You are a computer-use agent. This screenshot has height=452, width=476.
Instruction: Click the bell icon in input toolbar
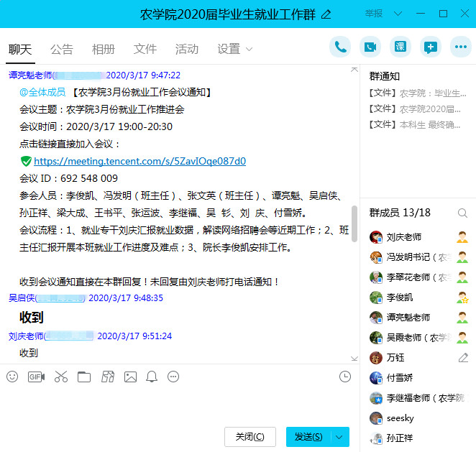pos(152,377)
